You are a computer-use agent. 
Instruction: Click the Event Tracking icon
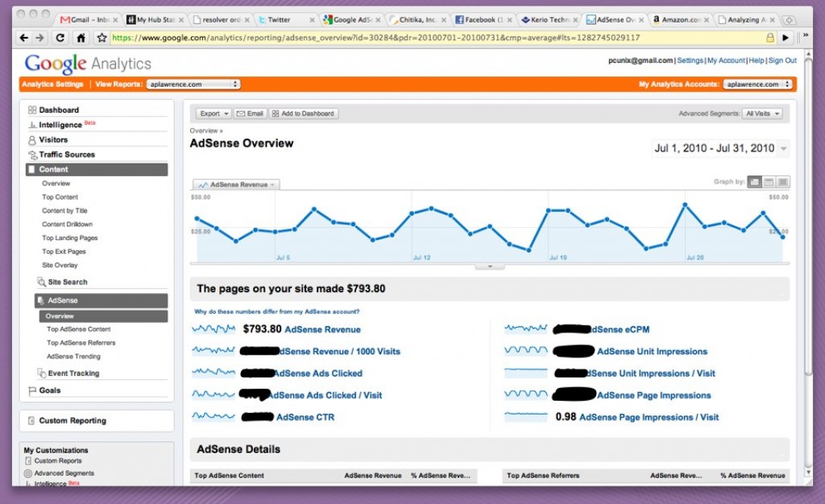(40, 373)
